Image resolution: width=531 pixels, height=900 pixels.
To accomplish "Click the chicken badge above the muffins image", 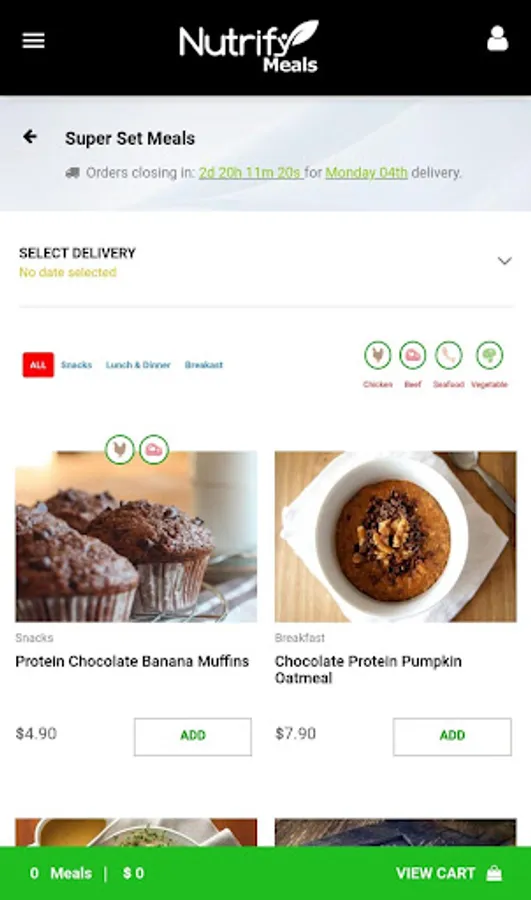I will (119, 449).
